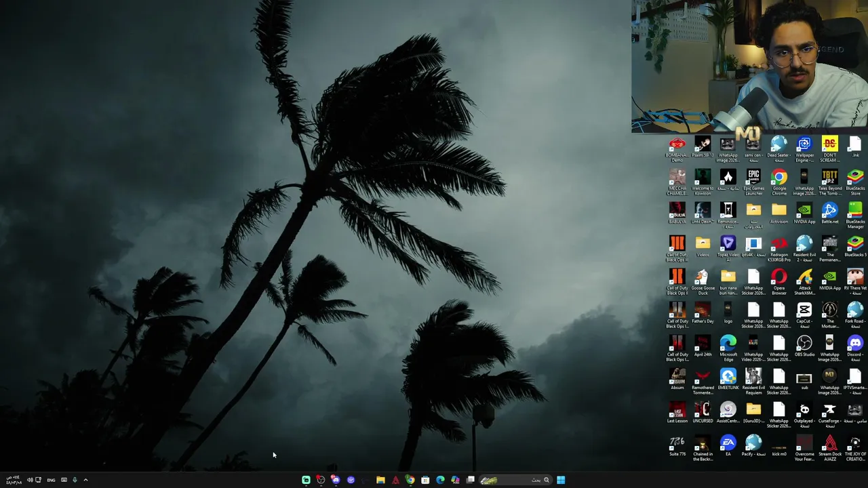
Task: Select the Until Dawn desktop shortcut
Action: pyautogui.click(x=703, y=213)
